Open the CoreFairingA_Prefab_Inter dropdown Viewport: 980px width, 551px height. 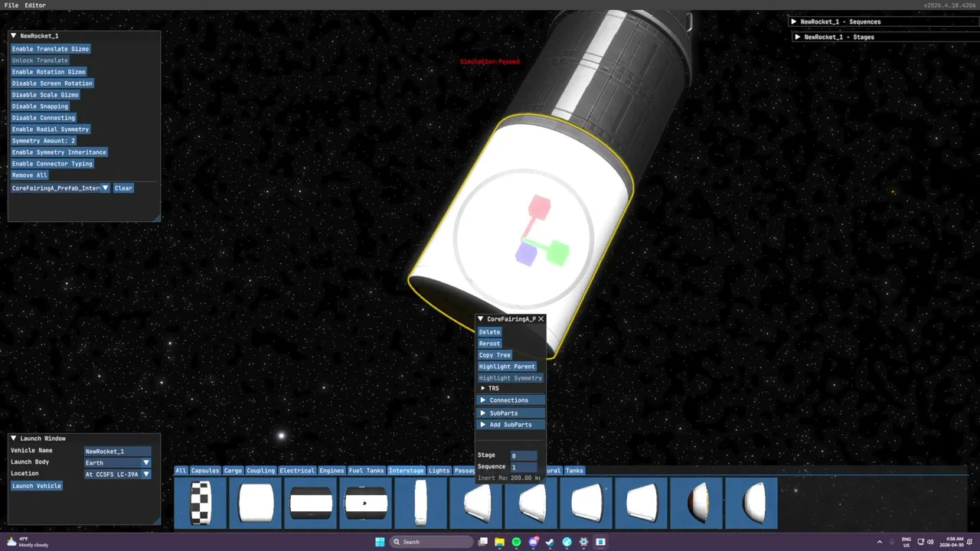click(x=60, y=188)
